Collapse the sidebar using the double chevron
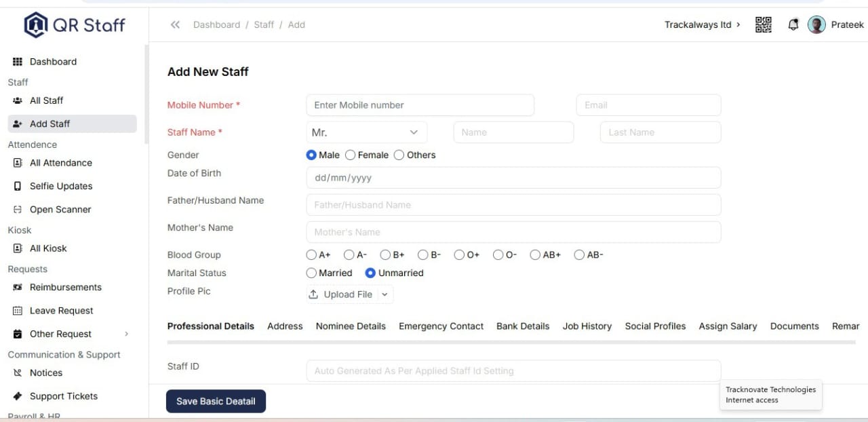 tap(174, 24)
